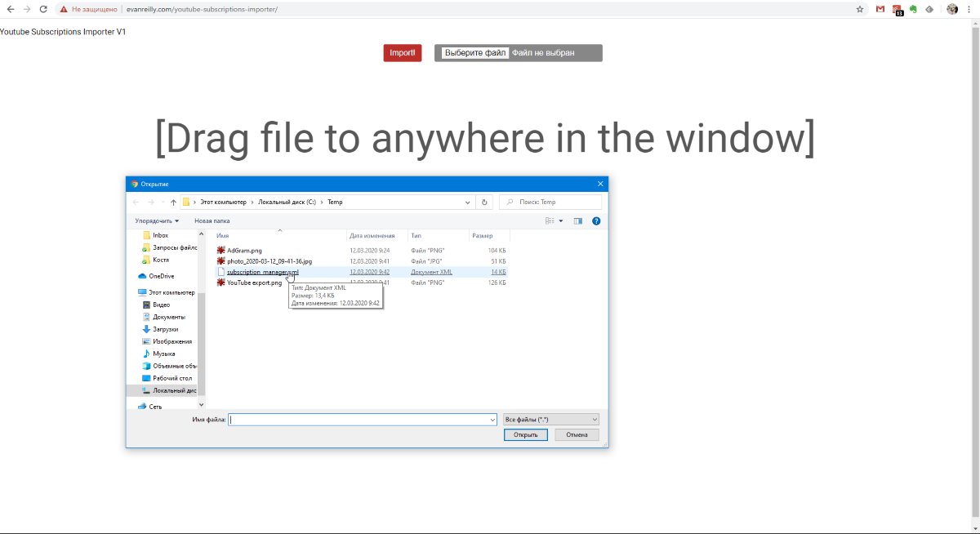Refresh the Temp folder listing

pos(485,202)
